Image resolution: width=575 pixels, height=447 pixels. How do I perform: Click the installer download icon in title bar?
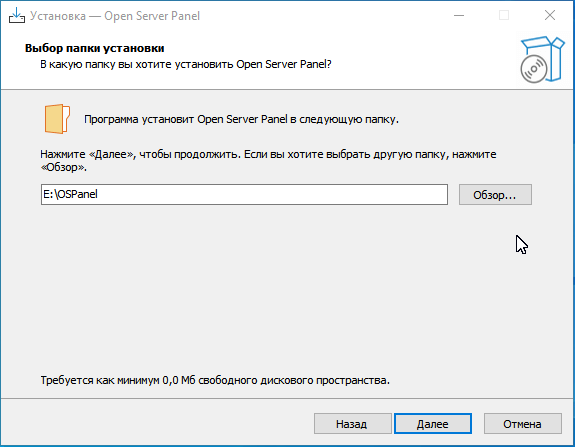point(17,15)
